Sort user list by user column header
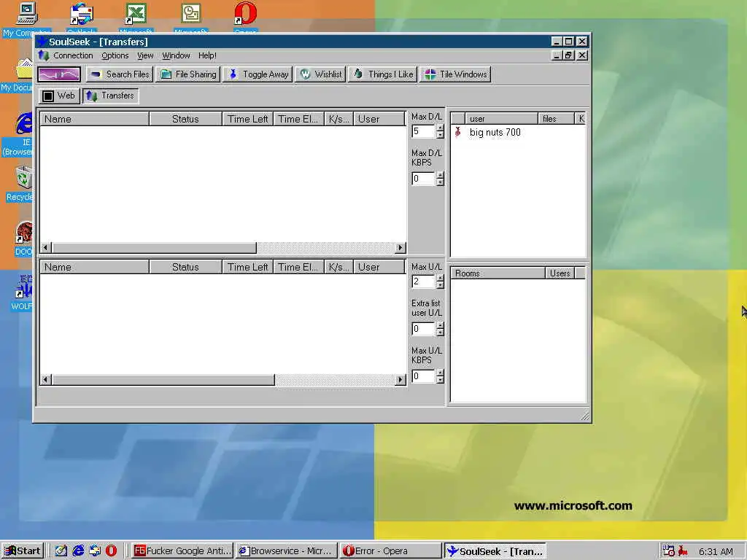This screenshot has width=747, height=560. point(501,119)
